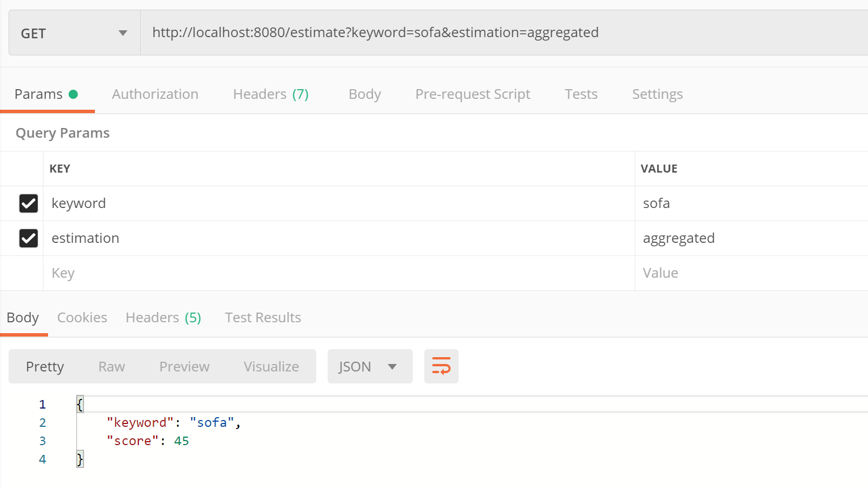
Task: Select the Pretty view button
Action: [45, 366]
